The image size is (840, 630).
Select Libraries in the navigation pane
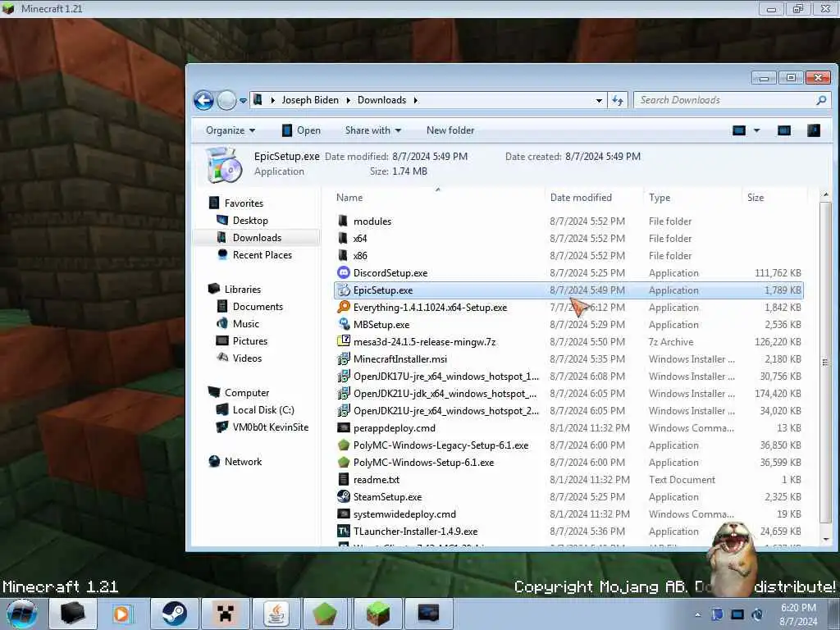242,290
